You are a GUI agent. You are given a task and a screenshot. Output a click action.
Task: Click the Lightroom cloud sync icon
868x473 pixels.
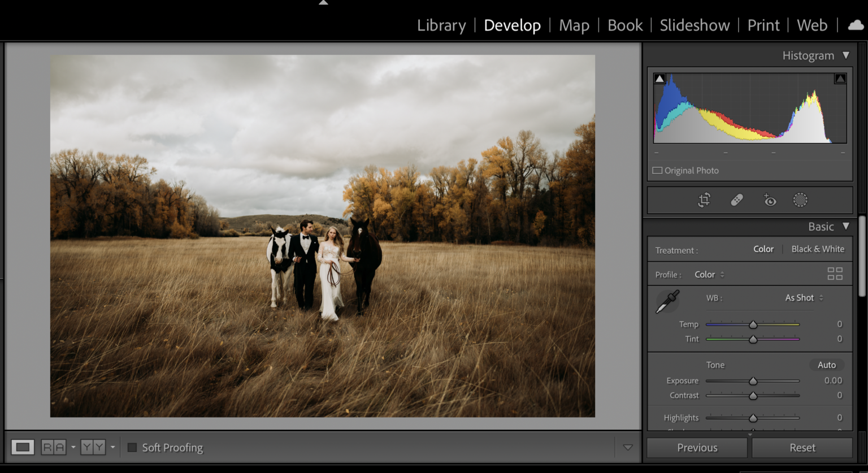[854, 25]
